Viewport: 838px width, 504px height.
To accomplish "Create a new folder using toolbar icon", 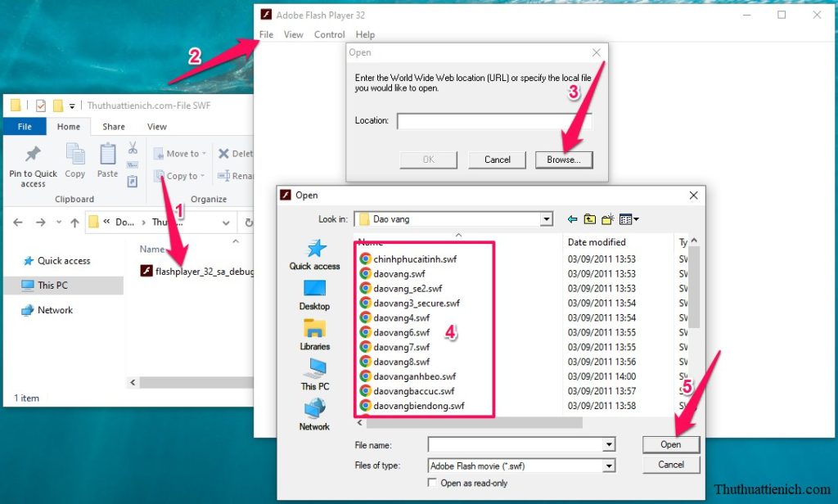I will tap(608, 219).
